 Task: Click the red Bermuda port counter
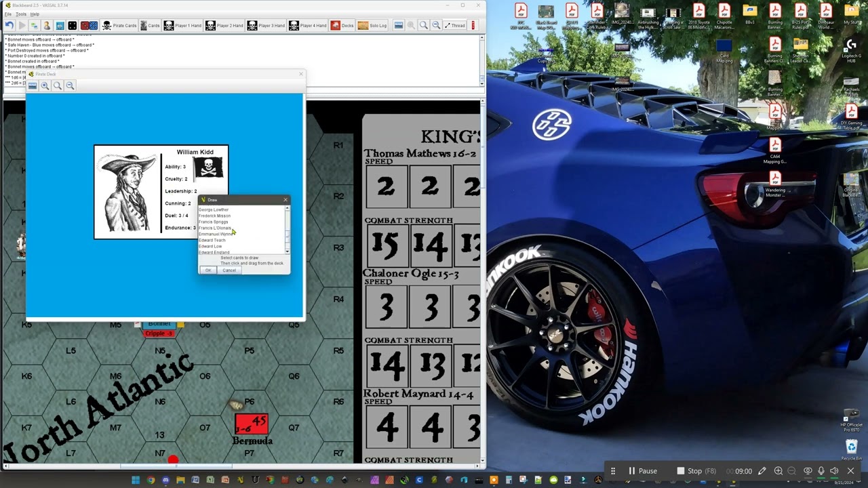pyautogui.click(x=252, y=425)
